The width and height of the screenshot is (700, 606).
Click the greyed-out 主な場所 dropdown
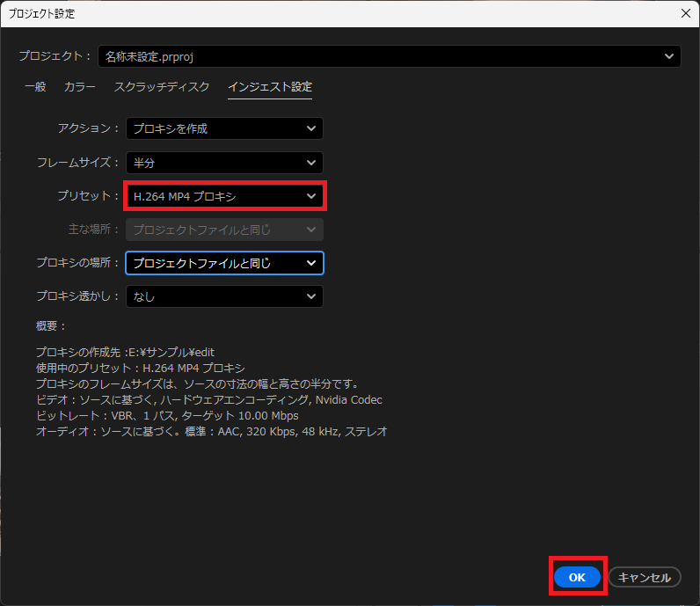pyautogui.click(x=224, y=230)
